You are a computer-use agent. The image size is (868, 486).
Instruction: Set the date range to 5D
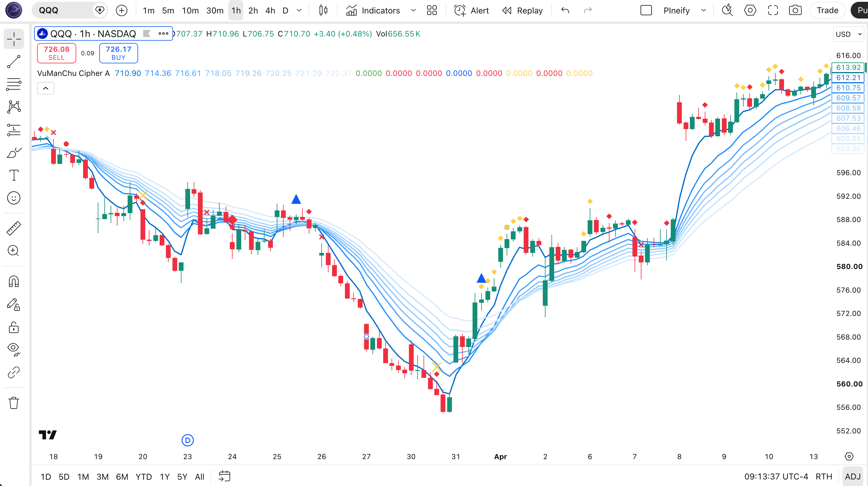click(64, 476)
